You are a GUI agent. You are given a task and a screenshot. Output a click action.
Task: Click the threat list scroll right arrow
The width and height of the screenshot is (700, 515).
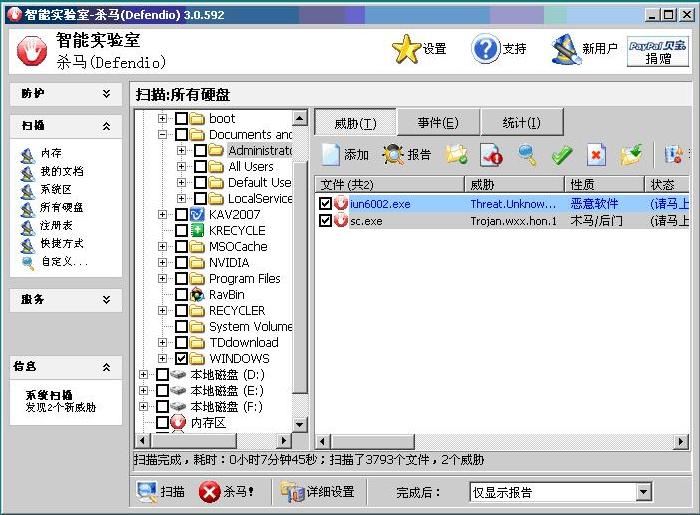pyautogui.click(x=680, y=442)
